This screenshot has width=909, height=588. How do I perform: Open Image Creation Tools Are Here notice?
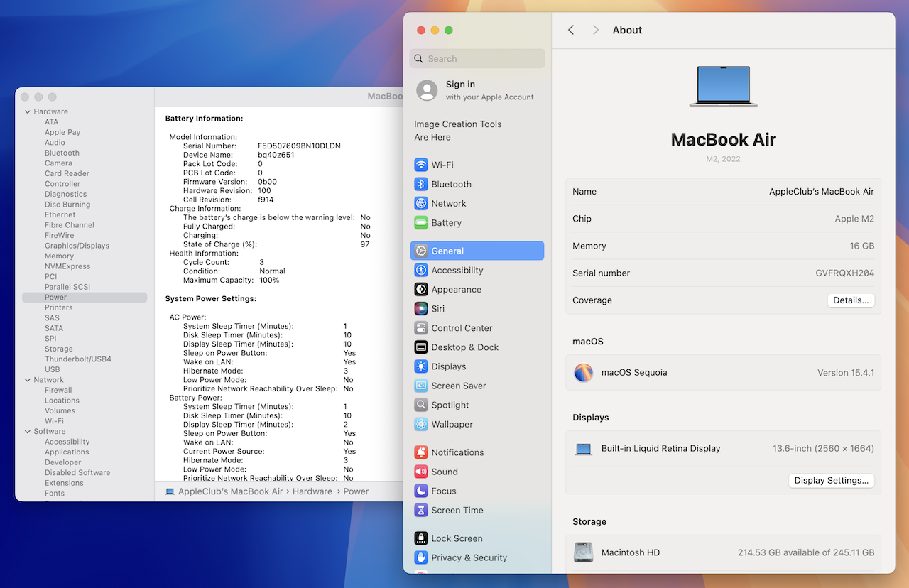pos(458,131)
